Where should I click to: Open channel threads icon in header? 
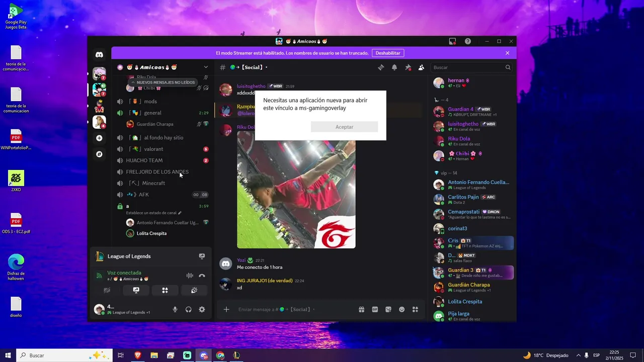(x=381, y=67)
